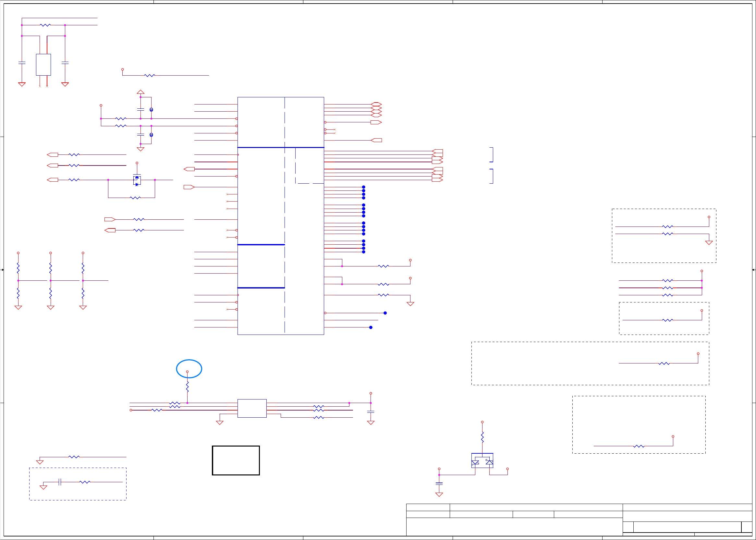This screenshot has height=540, width=756.
Task: Click the capacitor beside the bottom-right diode package
Action: pos(439,483)
